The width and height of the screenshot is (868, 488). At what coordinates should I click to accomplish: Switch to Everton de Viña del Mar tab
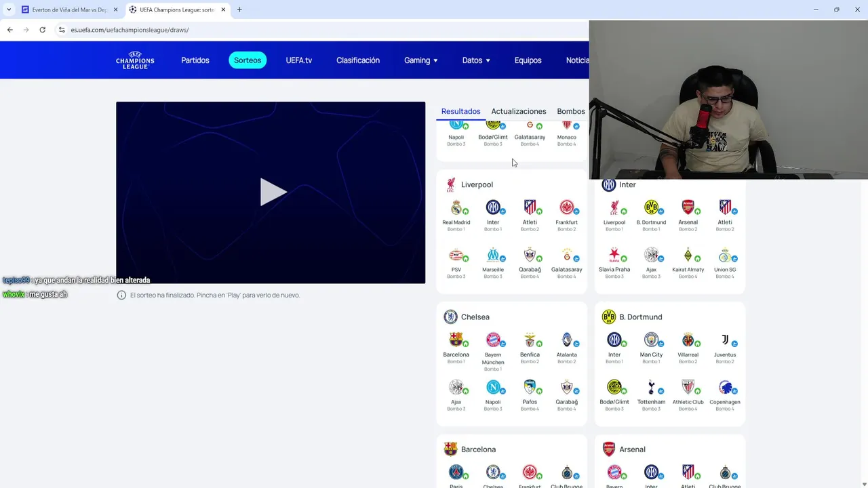click(x=69, y=9)
